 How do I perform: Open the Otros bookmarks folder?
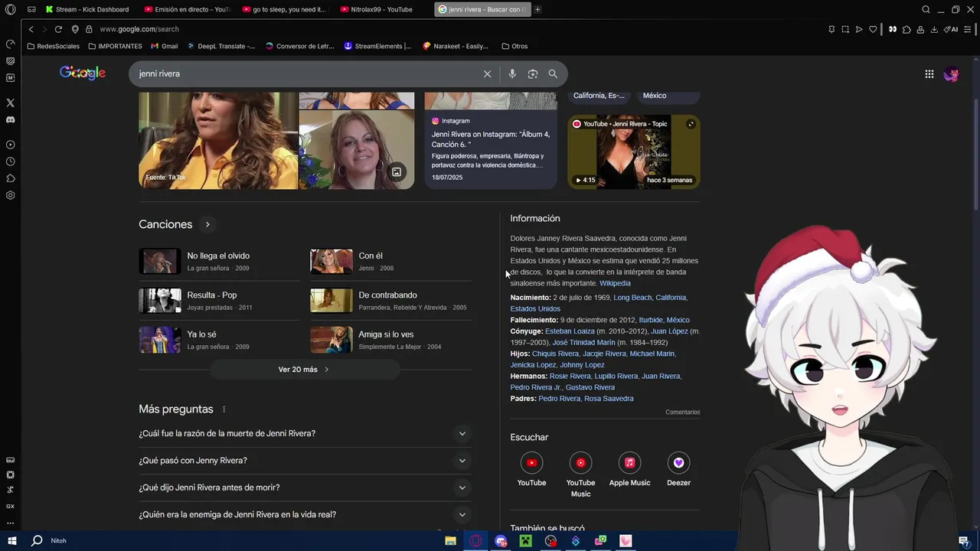(514, 46)
